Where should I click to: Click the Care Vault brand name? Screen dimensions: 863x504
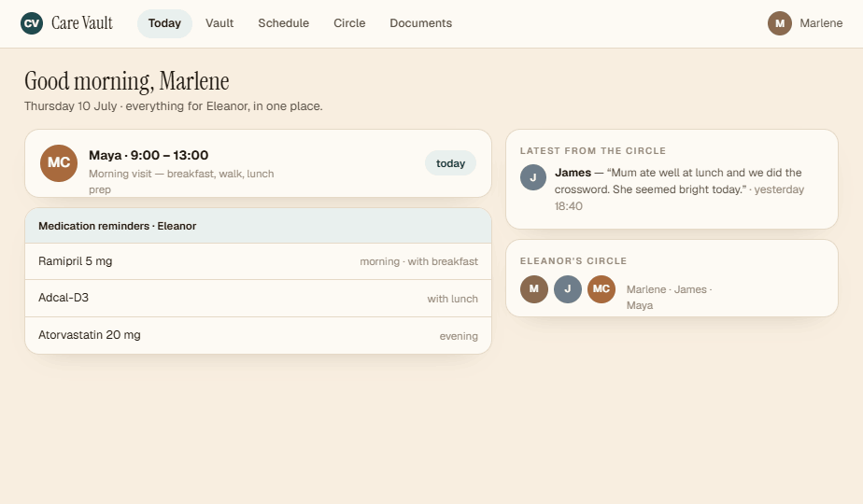[82, 23]
